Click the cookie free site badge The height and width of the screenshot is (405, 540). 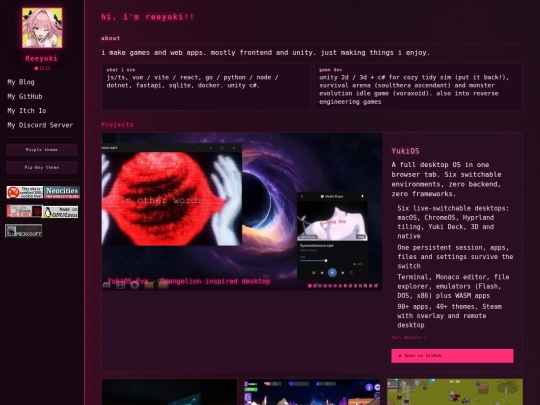point(25,192)
